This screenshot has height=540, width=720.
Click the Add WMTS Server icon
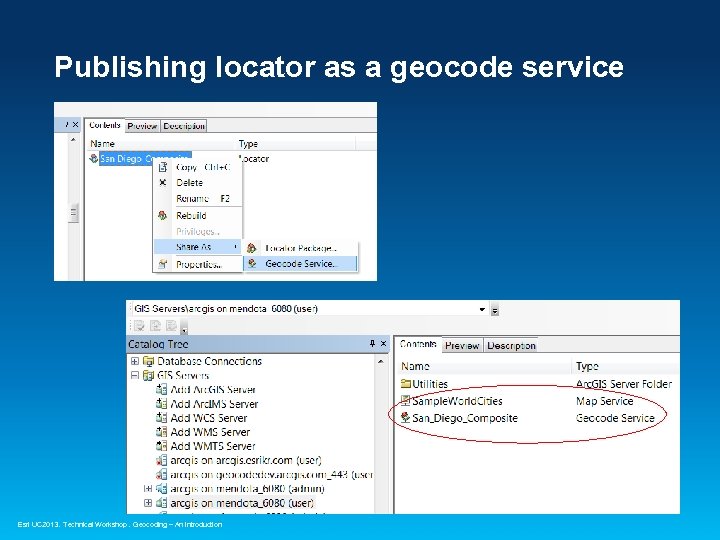[x=161, y=445]
